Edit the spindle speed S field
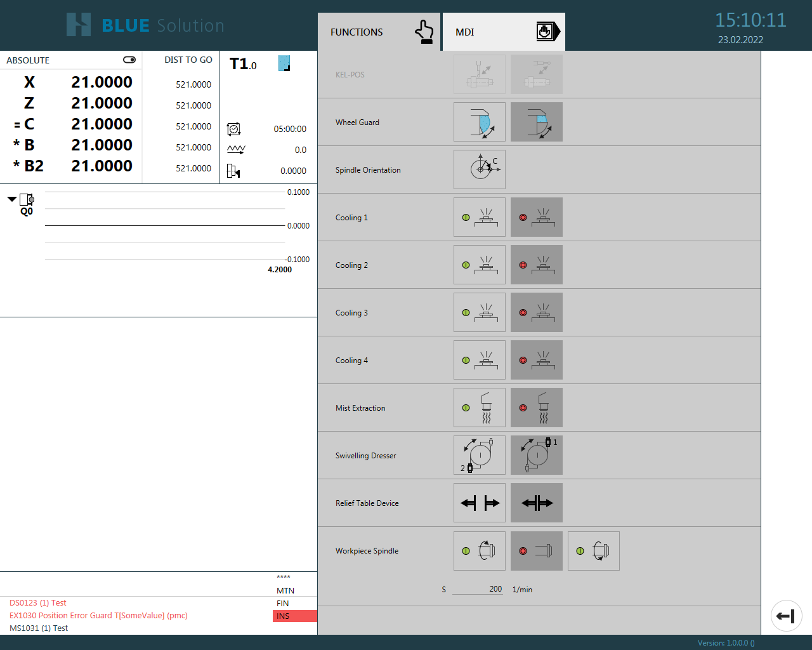The width and height of the screenshot is (812, 650). (478, 589)
